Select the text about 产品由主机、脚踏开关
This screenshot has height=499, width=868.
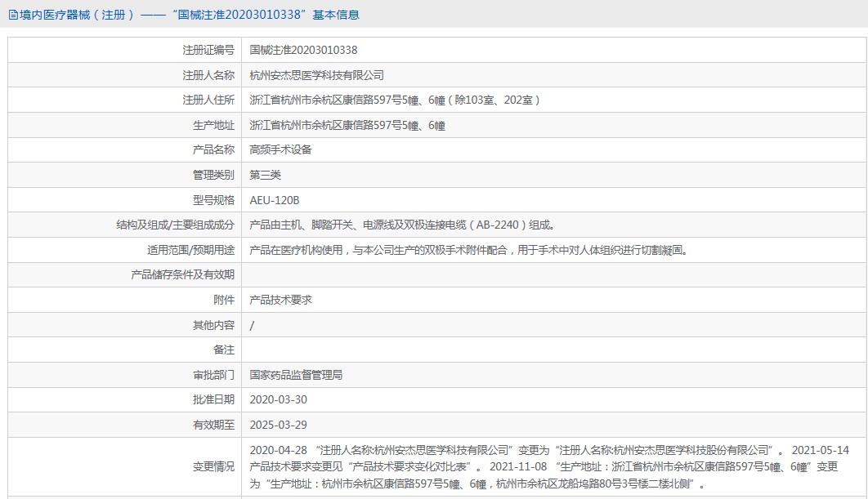pos(404,225)
